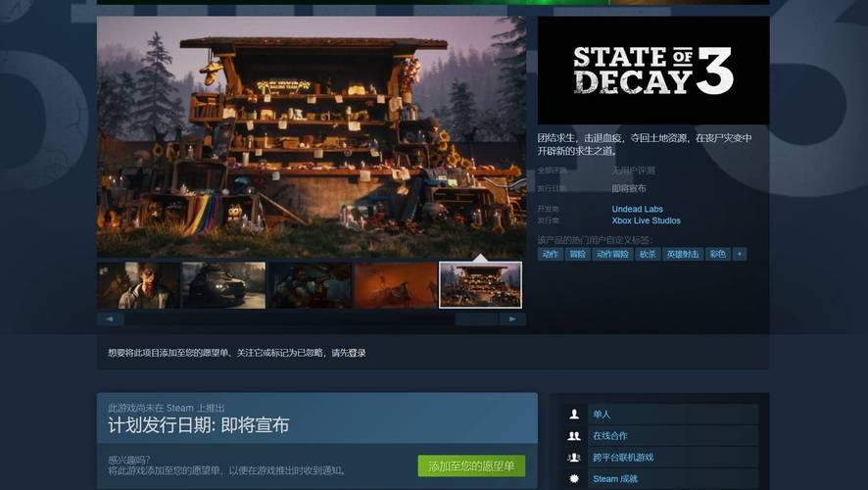Screen dimensions: 868x490
Task: Open the 冒险 tag
Action: coord(577,254)
